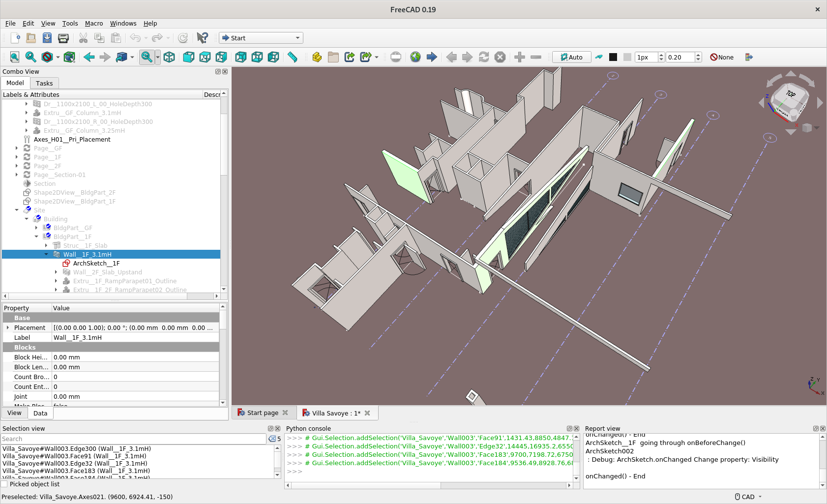Open the draw style dropdown arrow
Viewport: 827px width, 504px height.
[x=58, y=57]
